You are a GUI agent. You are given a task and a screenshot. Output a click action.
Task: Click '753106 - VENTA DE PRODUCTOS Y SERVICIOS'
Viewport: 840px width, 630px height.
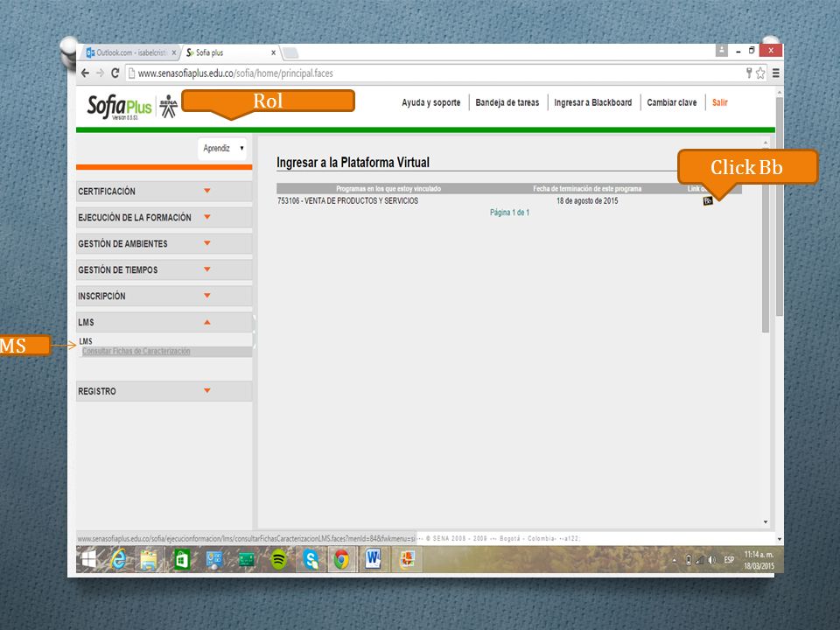347,201
